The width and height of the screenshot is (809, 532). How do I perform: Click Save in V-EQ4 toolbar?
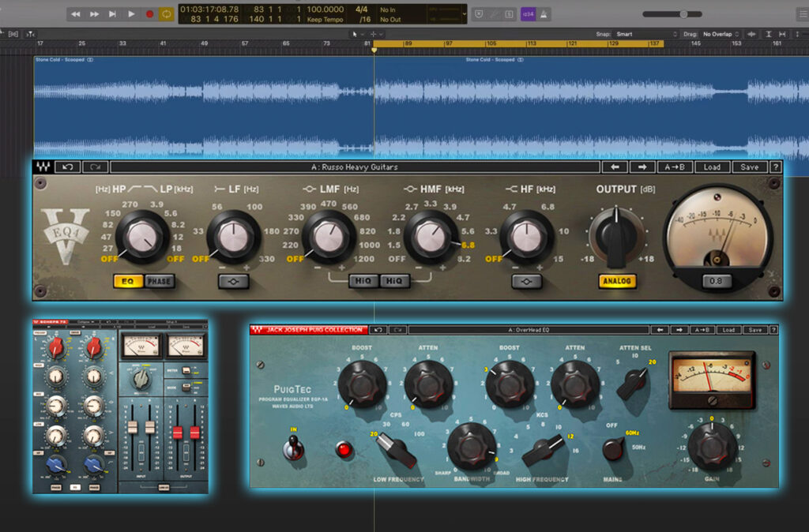click(x=750, y=167)
